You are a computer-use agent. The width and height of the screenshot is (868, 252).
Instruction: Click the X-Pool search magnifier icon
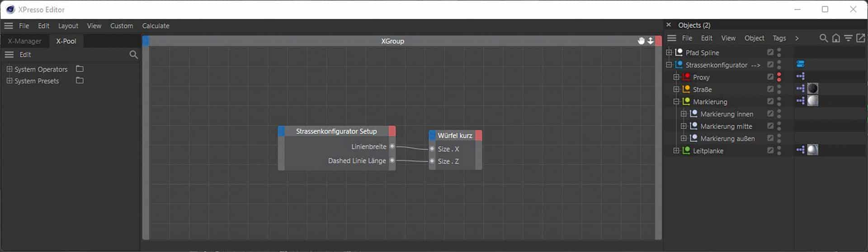[x=133, y=55]
